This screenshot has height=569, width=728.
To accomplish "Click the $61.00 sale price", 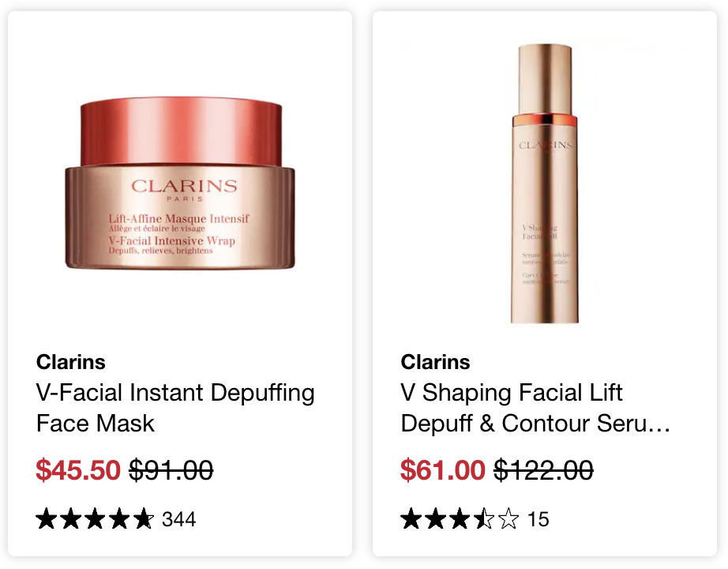I will tap(442, 469).
